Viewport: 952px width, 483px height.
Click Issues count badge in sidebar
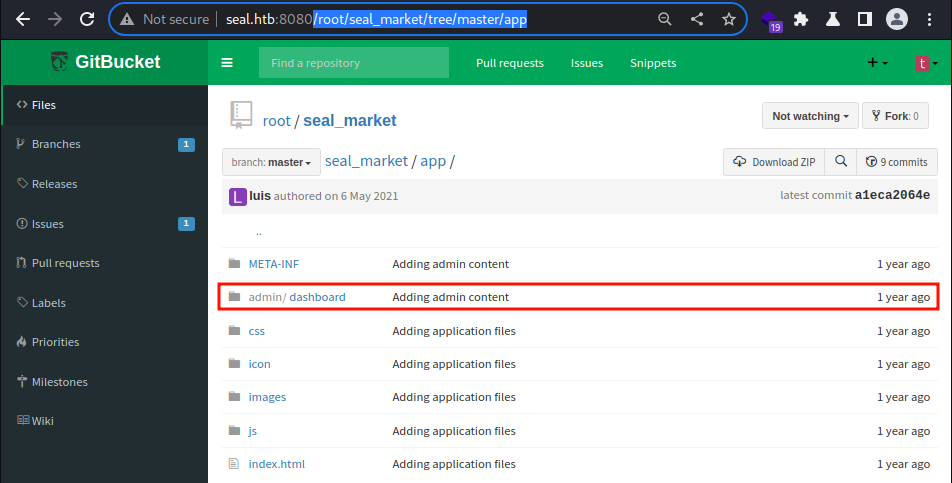[186, 224]
